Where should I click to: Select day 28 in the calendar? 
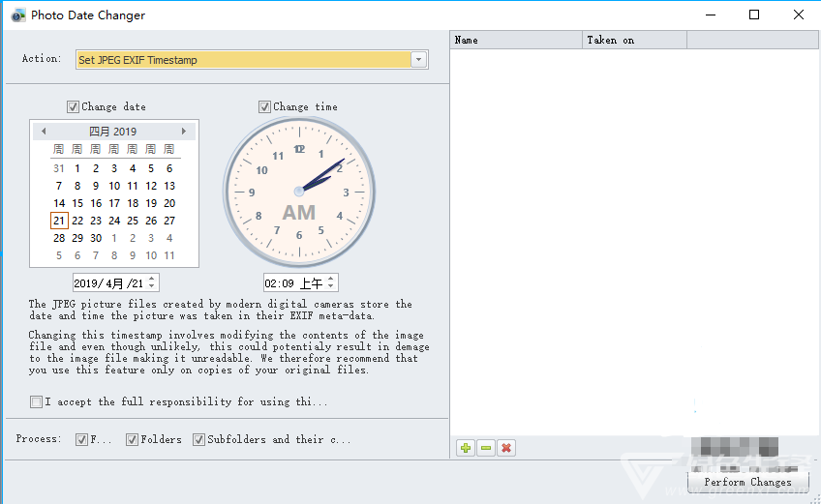[x=59, y=238]
